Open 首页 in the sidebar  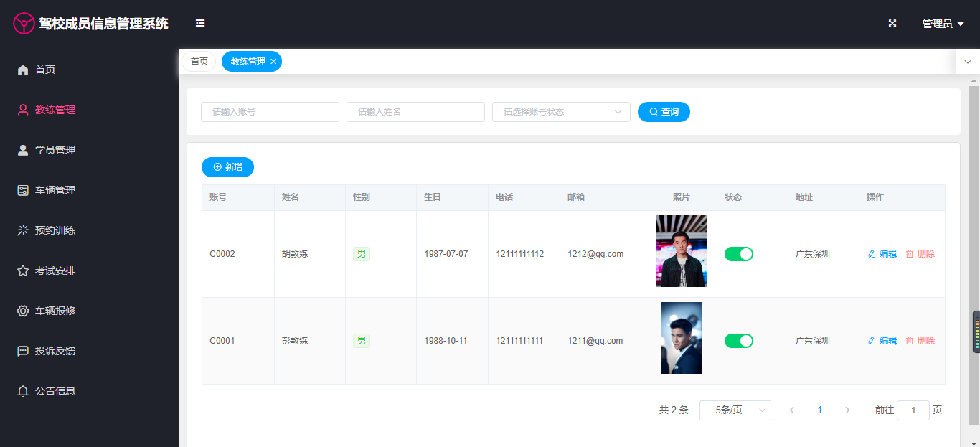coord(89,70)
